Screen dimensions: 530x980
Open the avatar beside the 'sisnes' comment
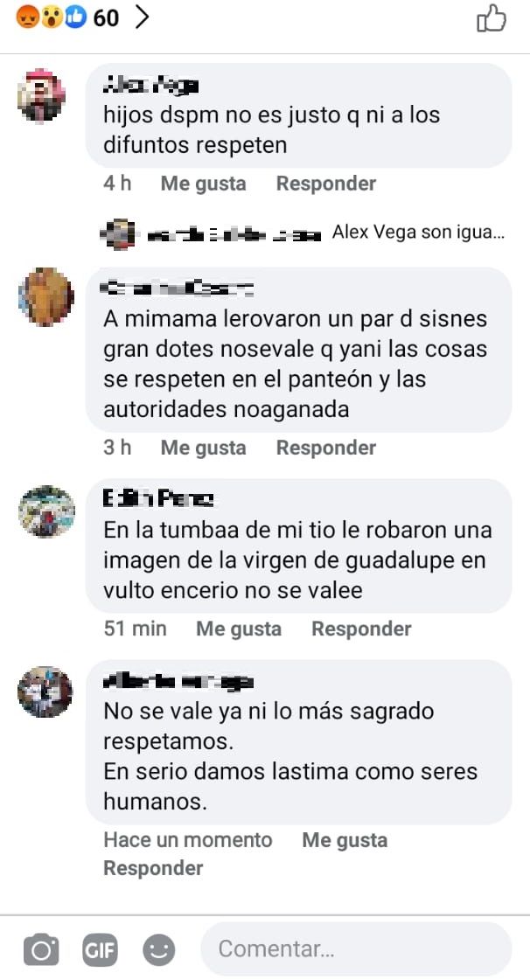(46, 297)
